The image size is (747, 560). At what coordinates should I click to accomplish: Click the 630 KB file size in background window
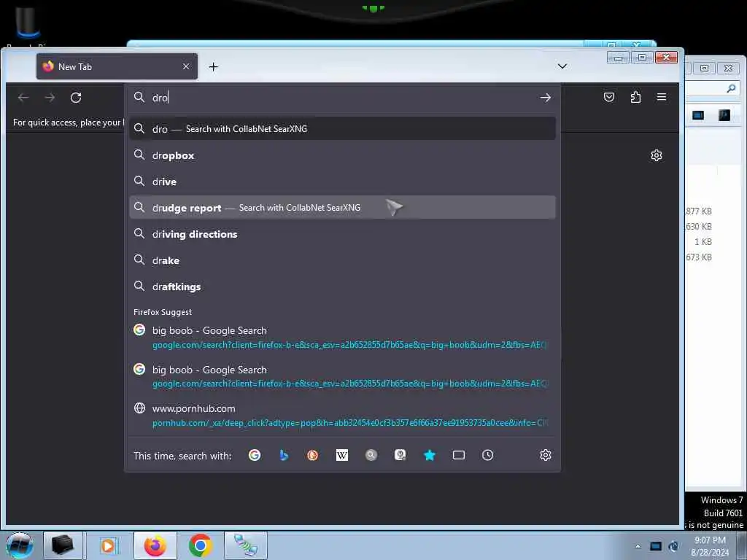click(699, 227)
